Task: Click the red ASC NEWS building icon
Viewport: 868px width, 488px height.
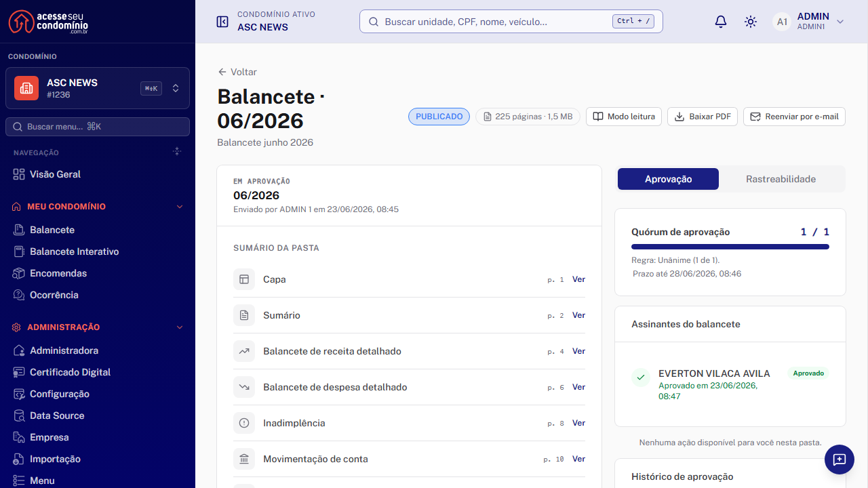Action: click(26, 88)
